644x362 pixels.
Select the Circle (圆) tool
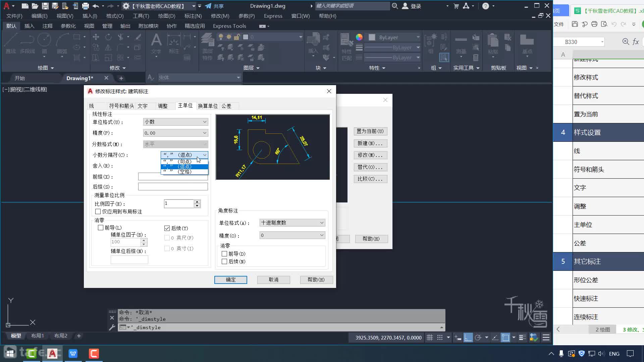44,44
